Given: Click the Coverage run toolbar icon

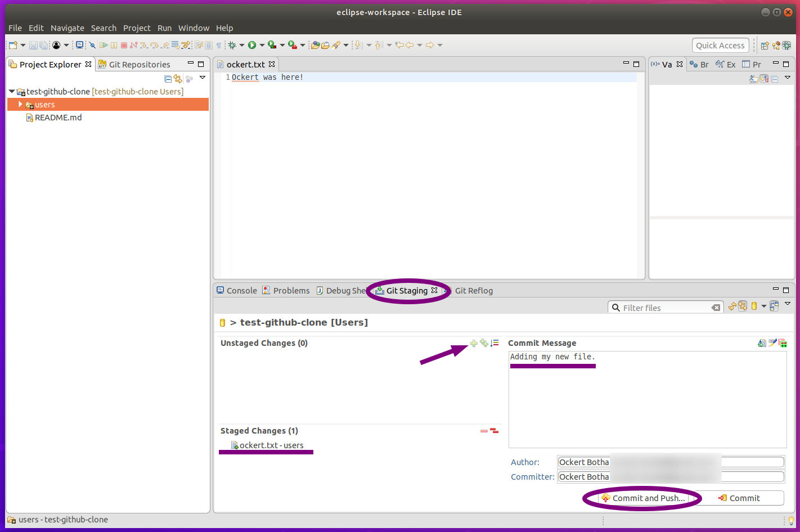Looking at the screenshot, I should tap(272, 45).
